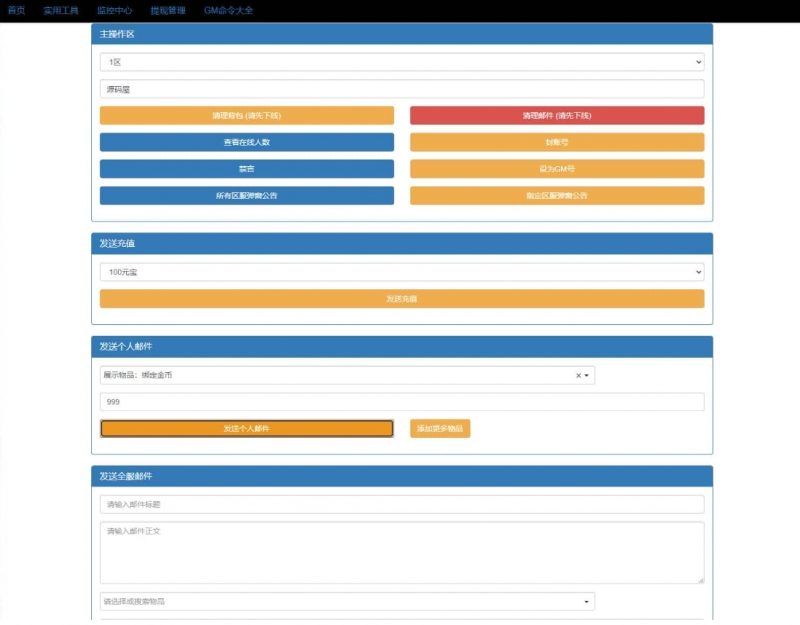800x625 pixels.
Task: Open the 绑定金币 item selector arrow
Action: point(587,376)
